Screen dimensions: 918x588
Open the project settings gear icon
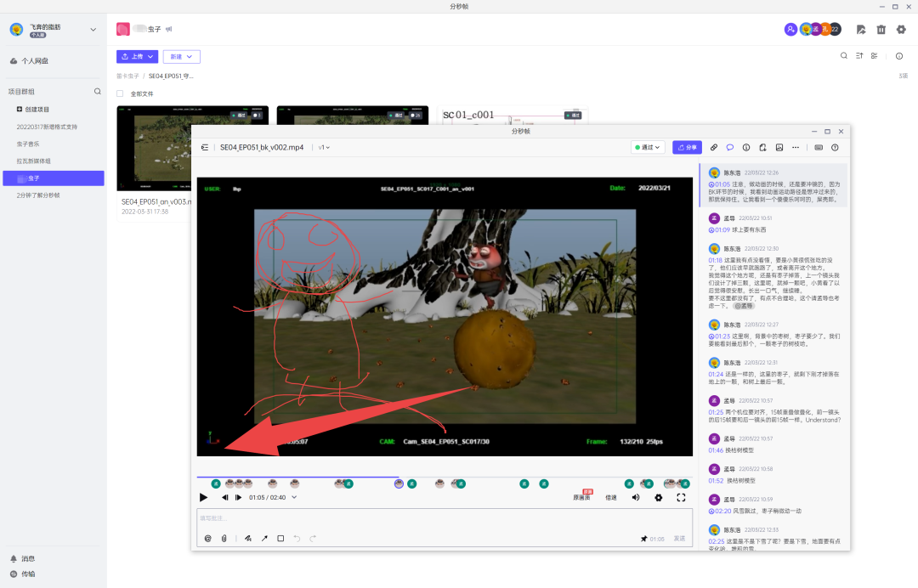[x=901, y=29]
